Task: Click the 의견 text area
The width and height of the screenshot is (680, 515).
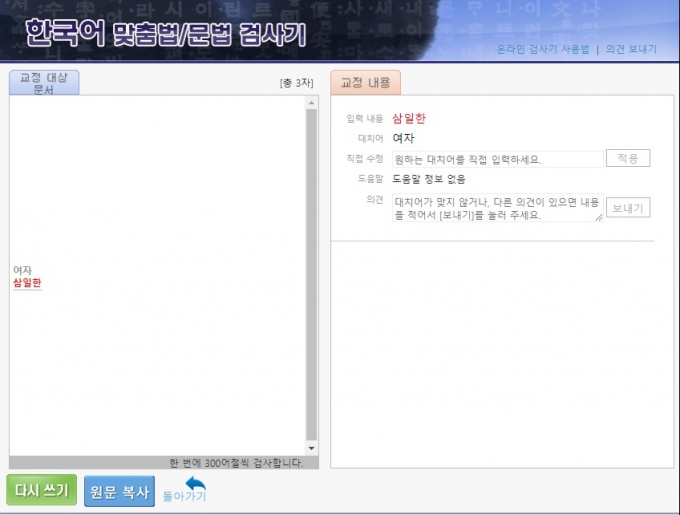Action: (x=497, y=208)
